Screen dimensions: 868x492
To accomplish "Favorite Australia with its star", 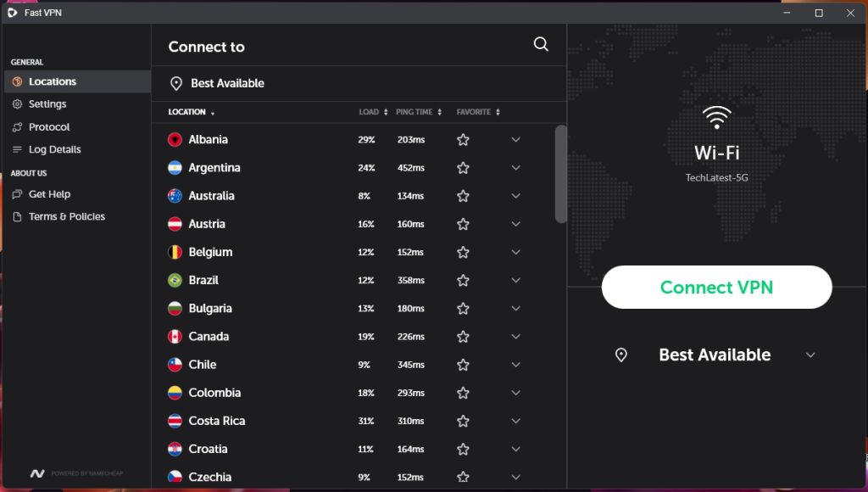I will pyautogui.click(x=463, y=196).
